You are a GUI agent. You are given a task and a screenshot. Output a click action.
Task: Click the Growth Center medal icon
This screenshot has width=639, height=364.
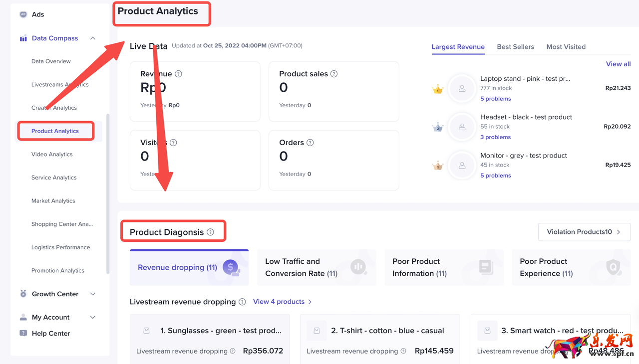click(x=23, y=294)
